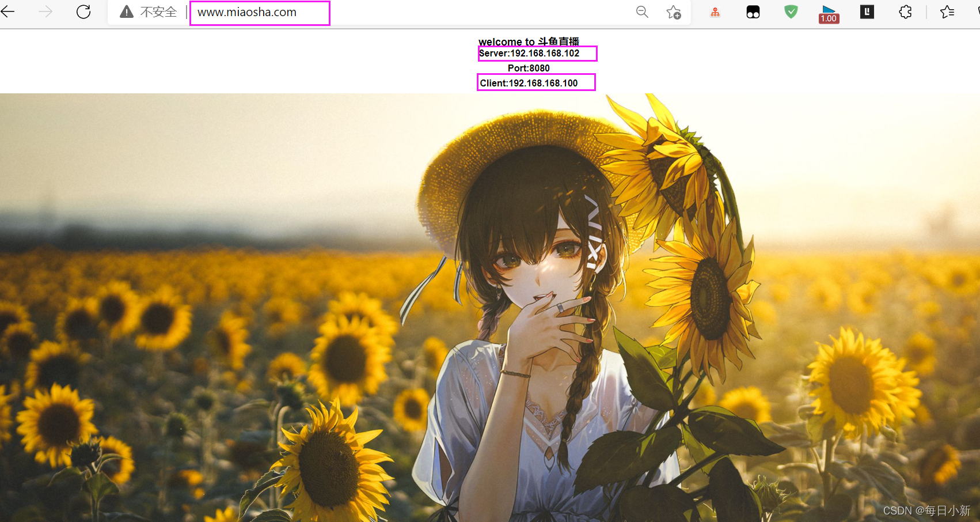
Task: Open the 1.00 speed extension icon
Action: (829, 14)
